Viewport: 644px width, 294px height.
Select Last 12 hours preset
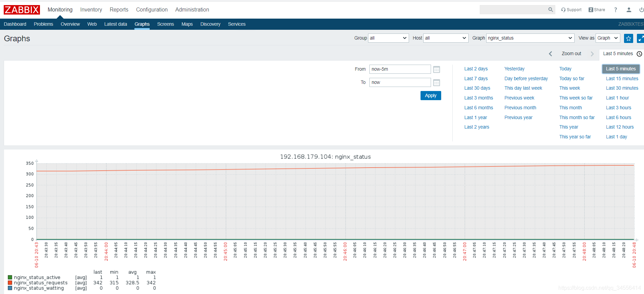[620, 127]
